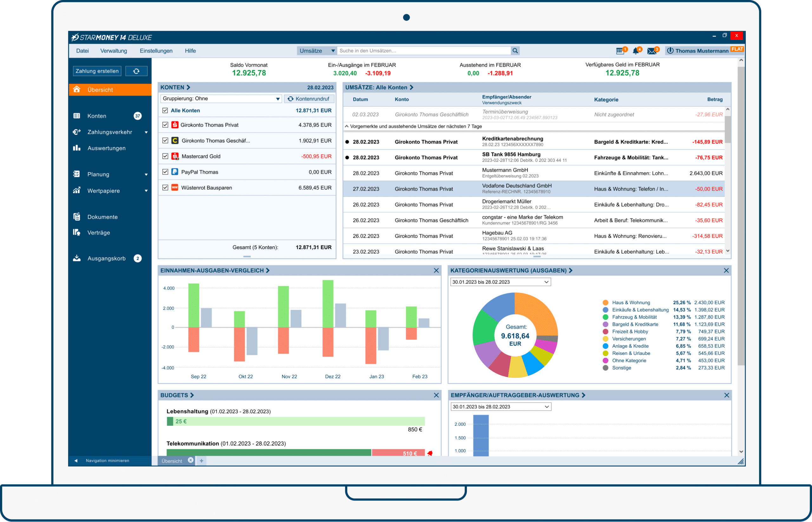Screen dimensions: 812x522
Task: Close the Einnahmen-Ausgaben-Vergleich panel
Action: pos(436,270)
